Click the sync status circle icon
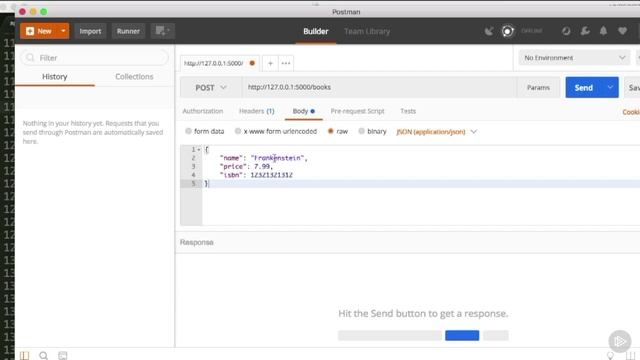Viewport: 640px width, 360px height. [x=507, y=31]
